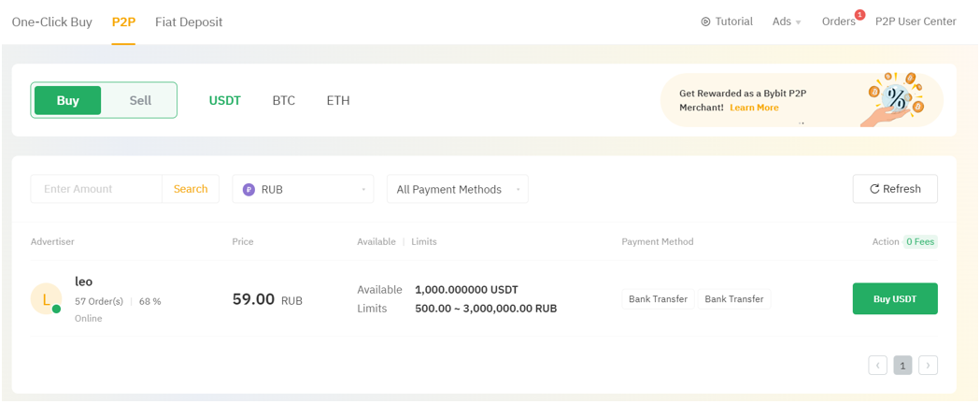Open the RUB currency dropdown
This screenshot has height=404, width=980.
303,189
